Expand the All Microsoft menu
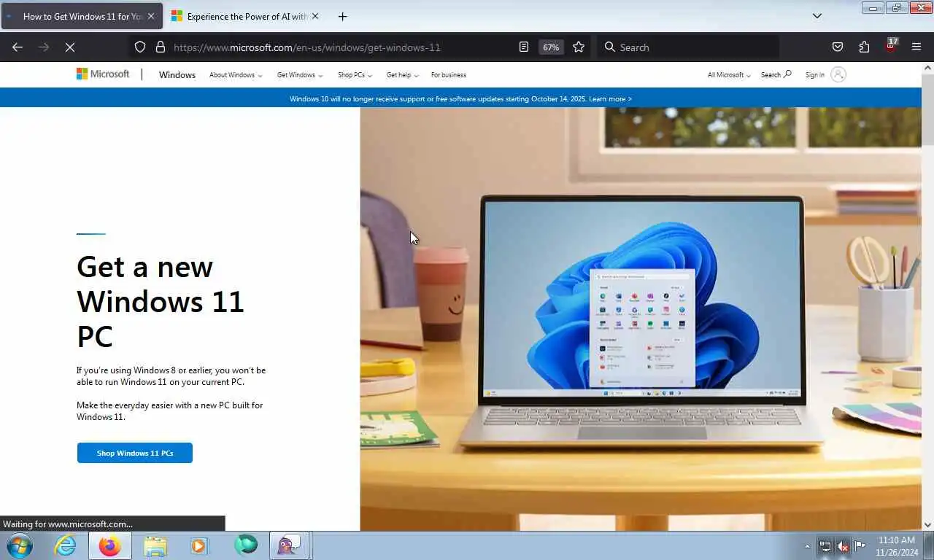The width and height of the screenshot is (934, 560). point(728,75)
